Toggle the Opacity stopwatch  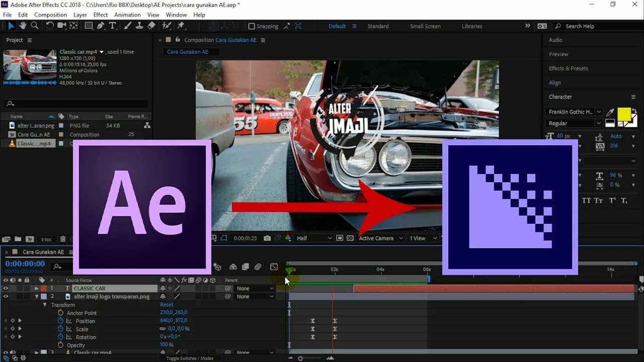[60, 345]
